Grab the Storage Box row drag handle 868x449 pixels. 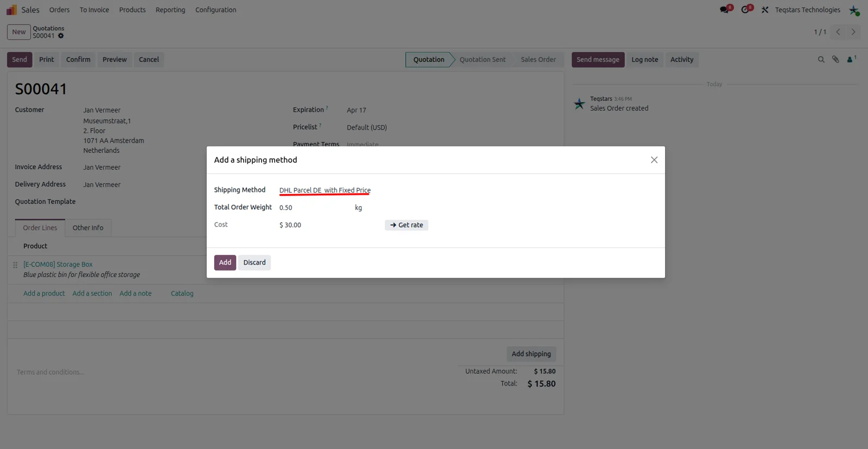click(15, 265)
